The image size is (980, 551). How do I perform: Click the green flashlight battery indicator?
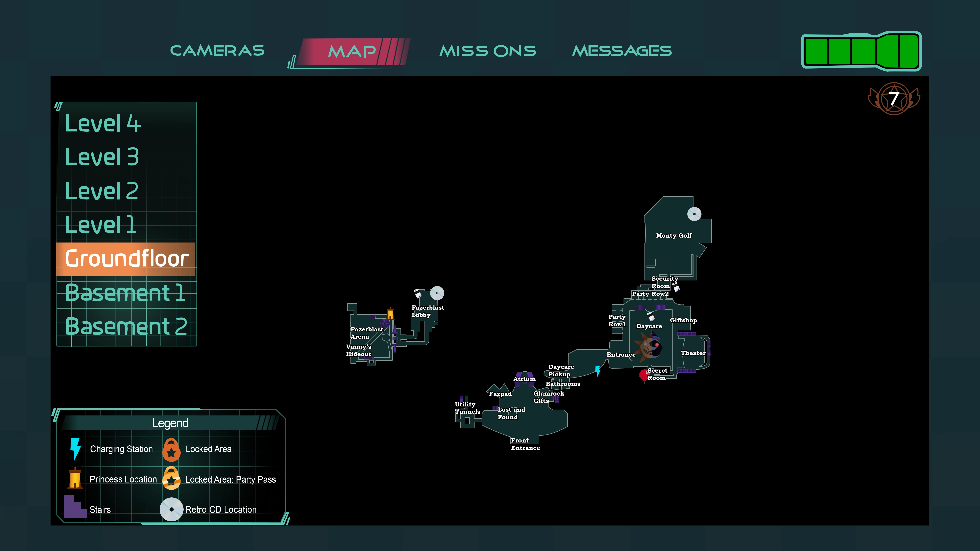861,51
